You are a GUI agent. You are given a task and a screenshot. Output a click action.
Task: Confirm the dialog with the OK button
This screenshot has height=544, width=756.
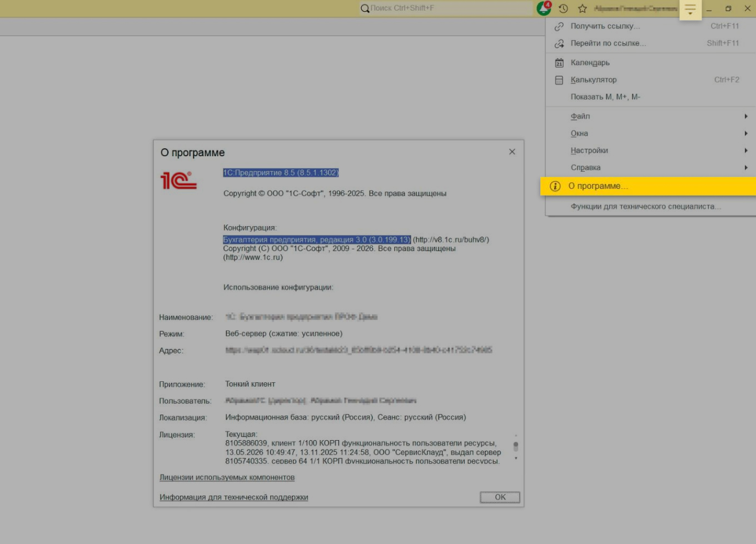(500, 497)
